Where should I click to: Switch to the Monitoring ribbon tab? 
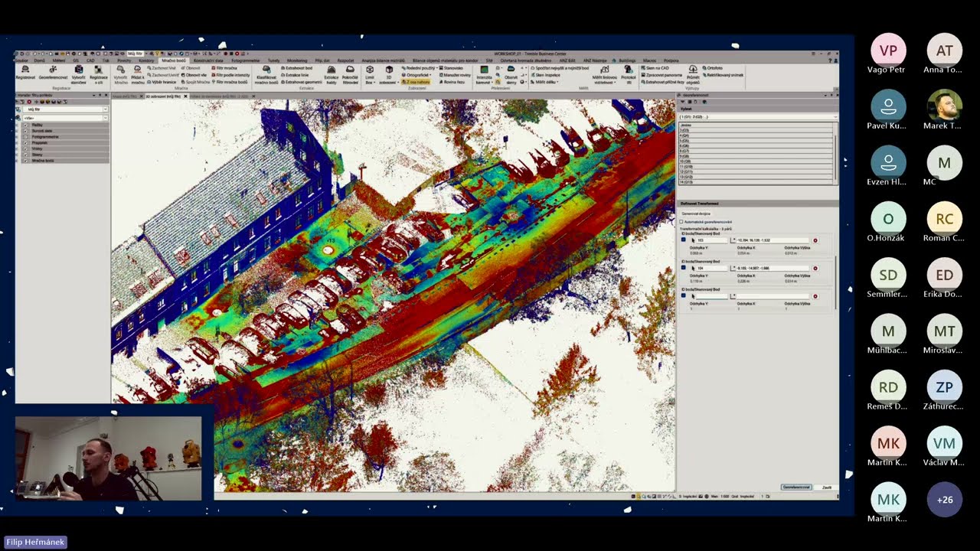297,60
